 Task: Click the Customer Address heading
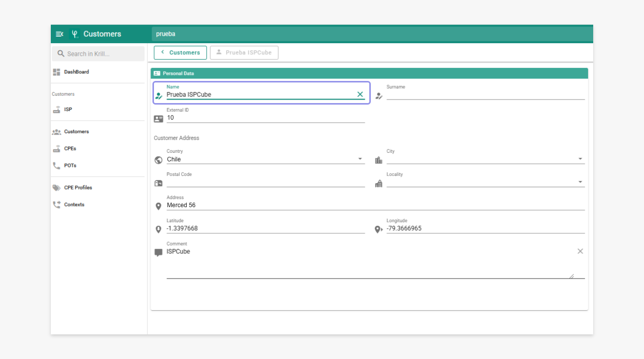pos(177,138)
